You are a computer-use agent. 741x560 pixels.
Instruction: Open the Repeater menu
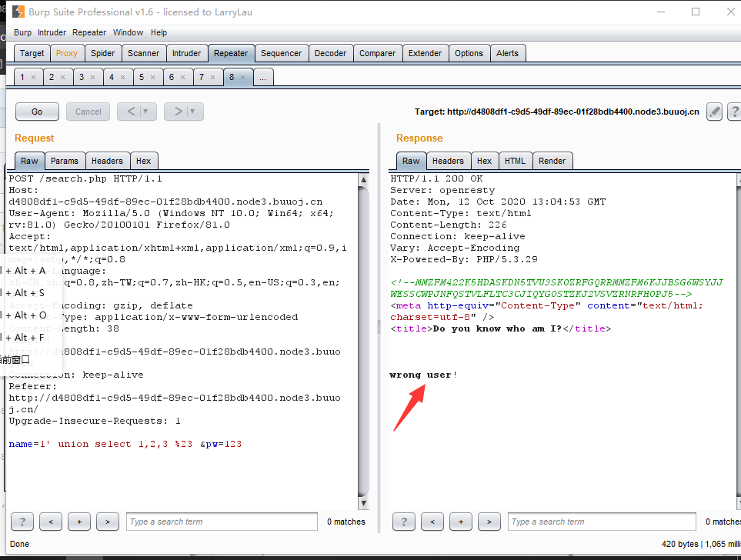(88, 32)
